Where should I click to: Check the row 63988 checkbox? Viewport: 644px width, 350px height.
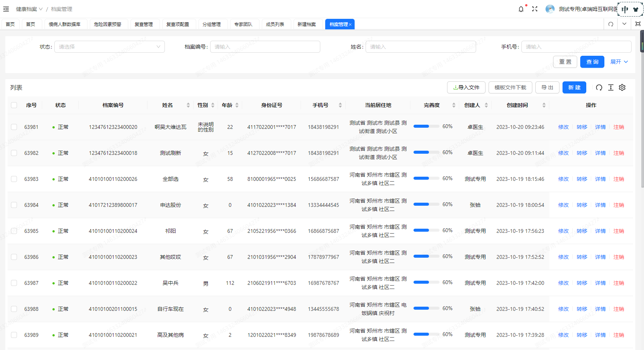coord(14,309)
